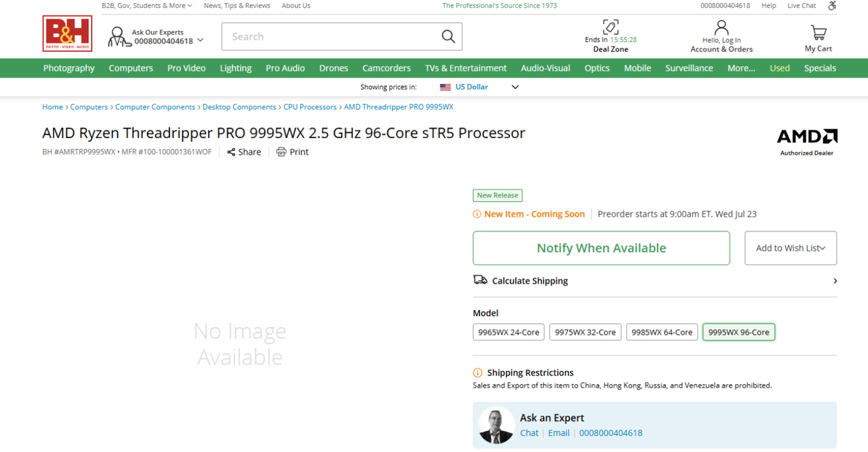868x452 pixels.
Task: Go to CPU Processors breadcrumb
Action: pos(310,107)
